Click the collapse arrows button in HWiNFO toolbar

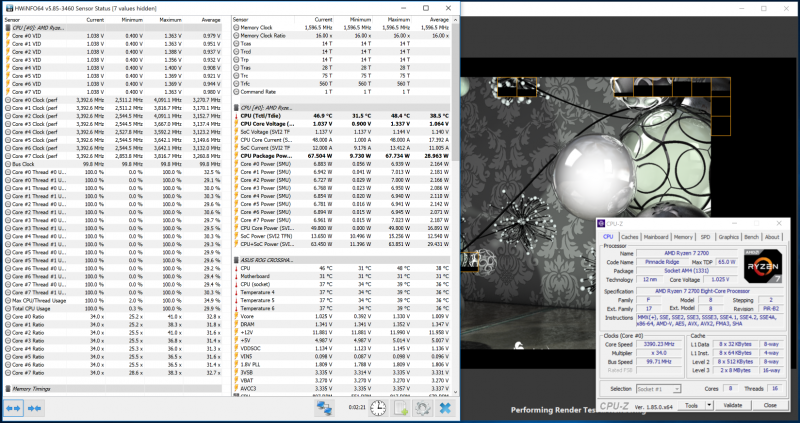tap(36, 408)
